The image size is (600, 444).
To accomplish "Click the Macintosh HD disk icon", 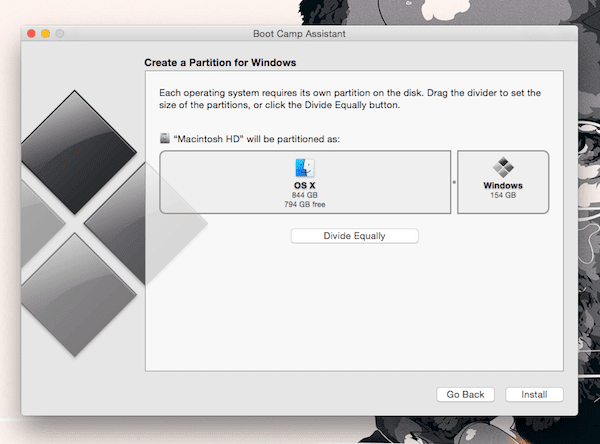I will (165, 138).
